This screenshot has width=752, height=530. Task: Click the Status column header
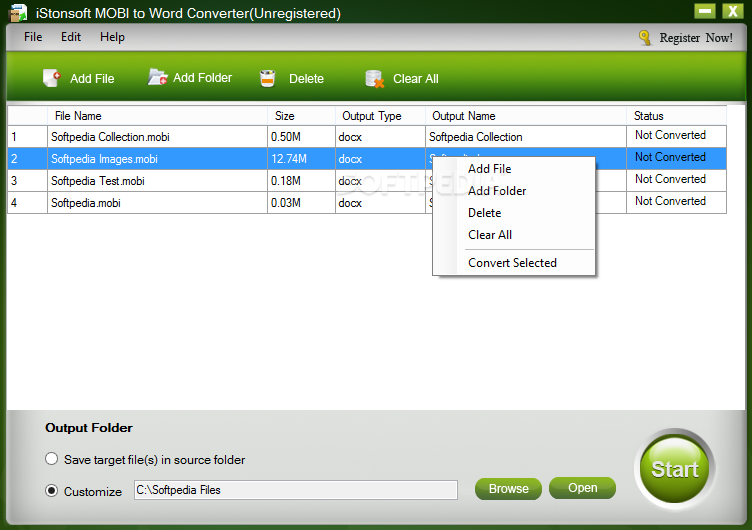676,116
